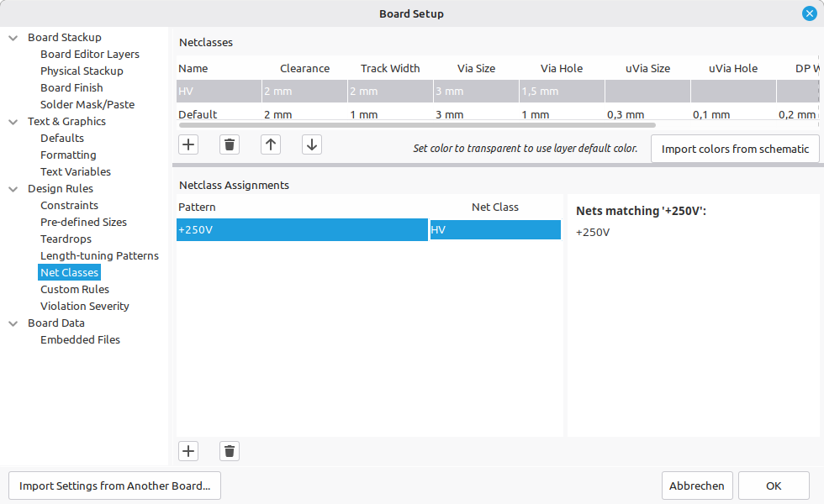Open Solder Mask/Paste page
Screen dimensions: 824x504
pyautogui.click(x=87, y=104)
